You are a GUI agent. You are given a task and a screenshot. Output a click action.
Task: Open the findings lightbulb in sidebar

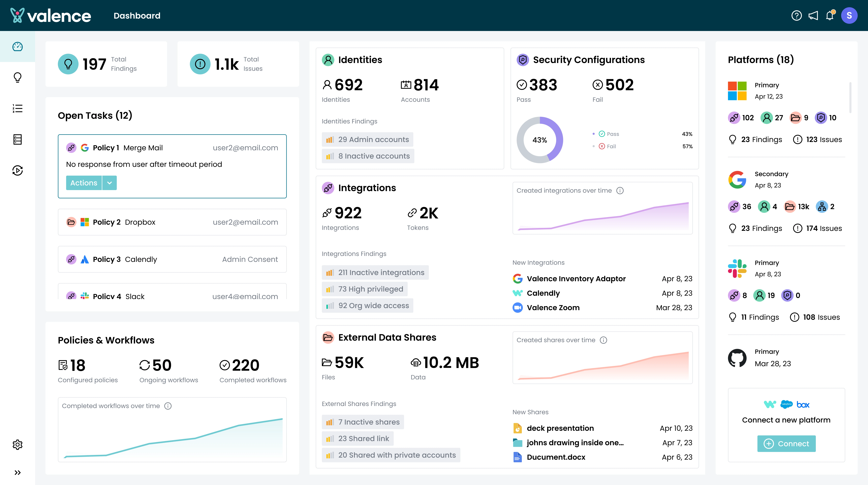(x=18, y=77)
